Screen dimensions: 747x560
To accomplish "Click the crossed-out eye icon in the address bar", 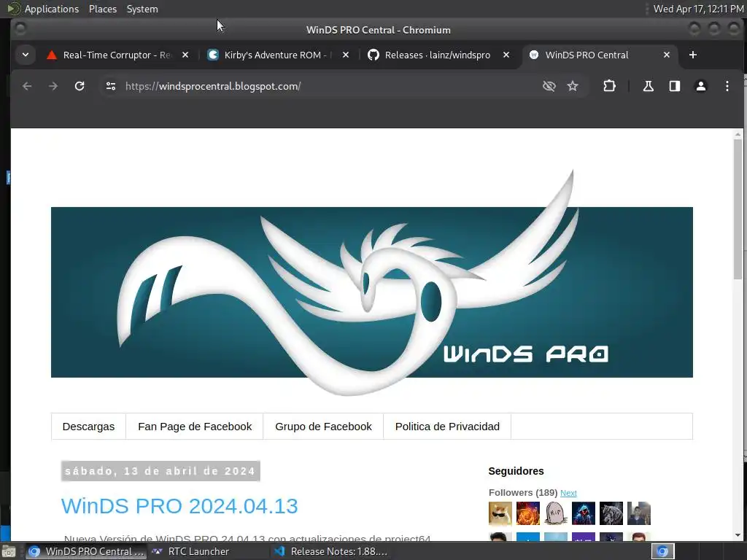I will (549, 86).
